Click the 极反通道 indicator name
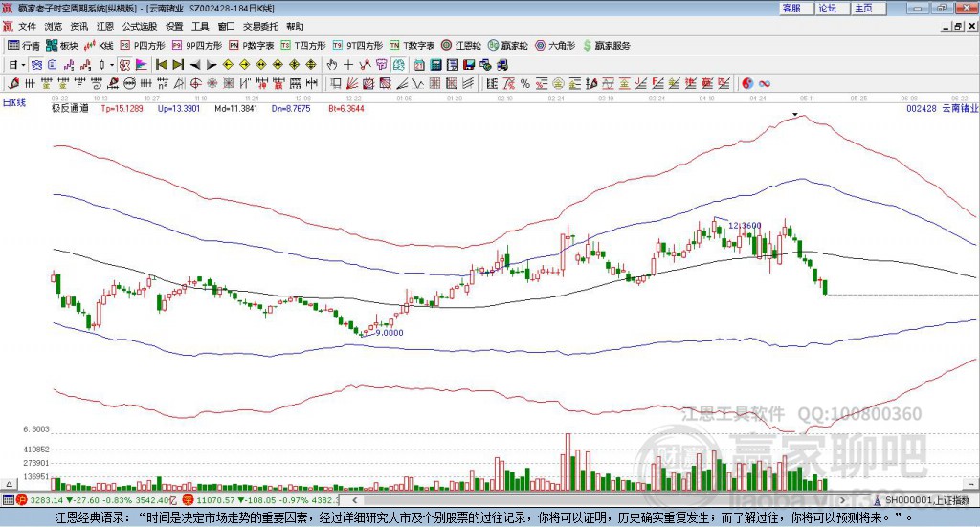The height and width of the screenshot is (527, 980). (x=70, y=109)
